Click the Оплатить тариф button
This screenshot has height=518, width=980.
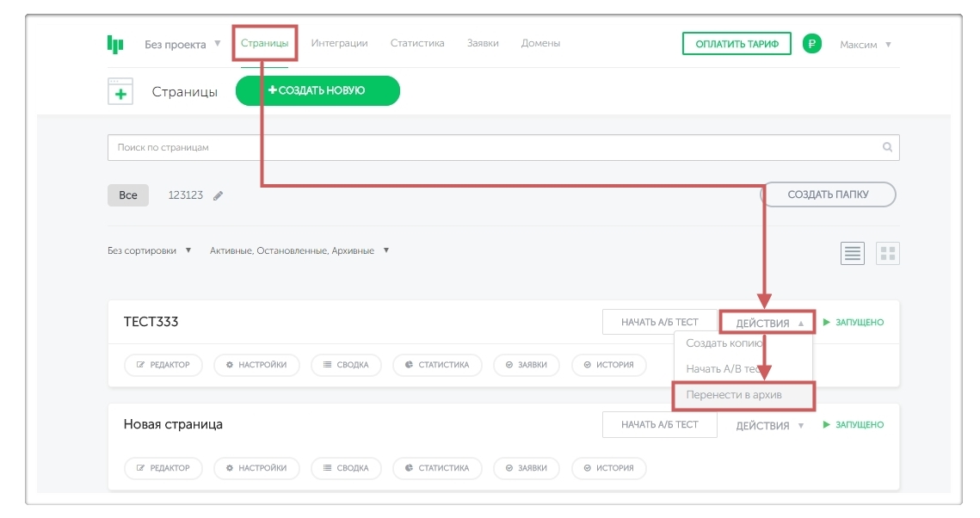pyautogui.click(x=736, y=44)
